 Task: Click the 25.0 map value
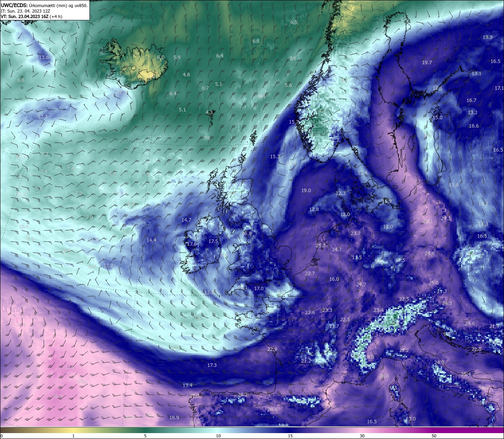[434, 283]
